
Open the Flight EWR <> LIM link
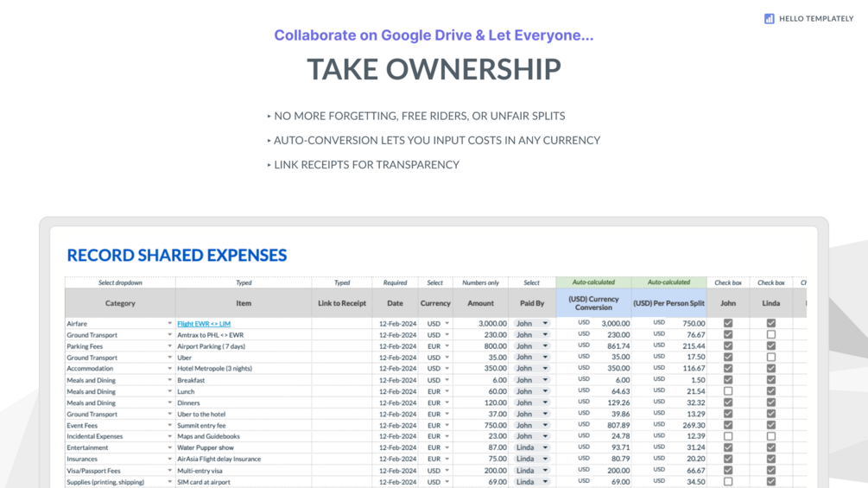[x=204, y=324]
